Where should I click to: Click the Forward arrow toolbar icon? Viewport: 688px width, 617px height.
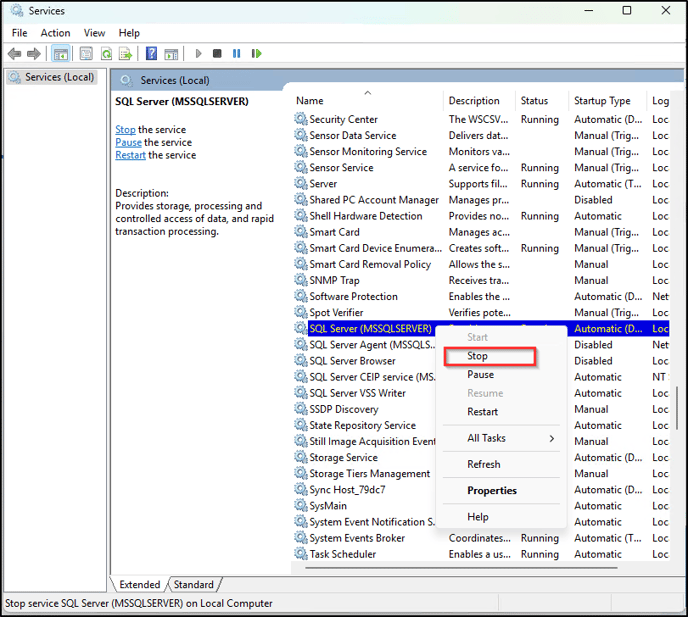[x=33, y=54]
